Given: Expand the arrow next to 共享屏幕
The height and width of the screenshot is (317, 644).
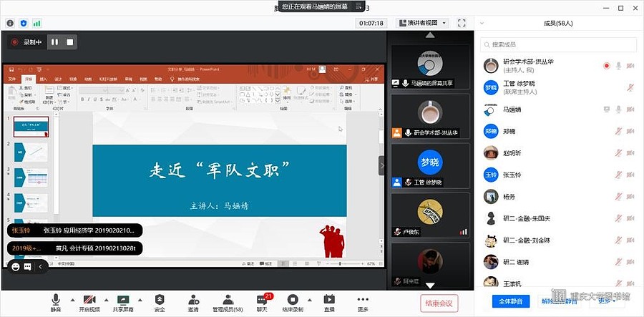Looking at the screenshot, I should [140, 299].
